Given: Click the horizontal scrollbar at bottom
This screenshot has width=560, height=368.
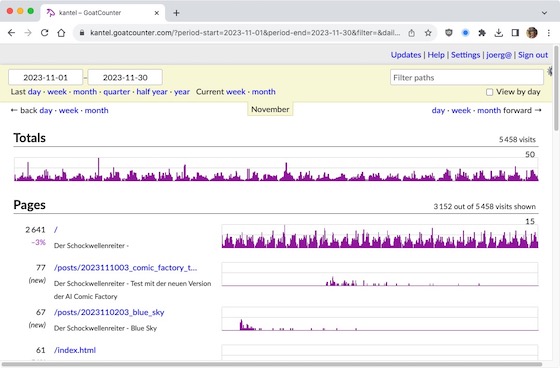Looking at the screenshot, I should 272,365.
